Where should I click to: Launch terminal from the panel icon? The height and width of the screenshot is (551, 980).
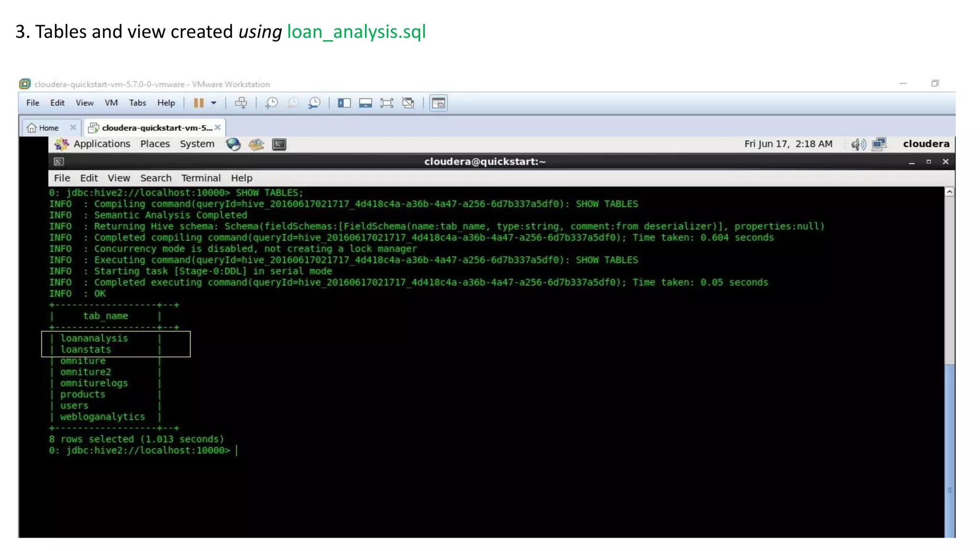279,144
